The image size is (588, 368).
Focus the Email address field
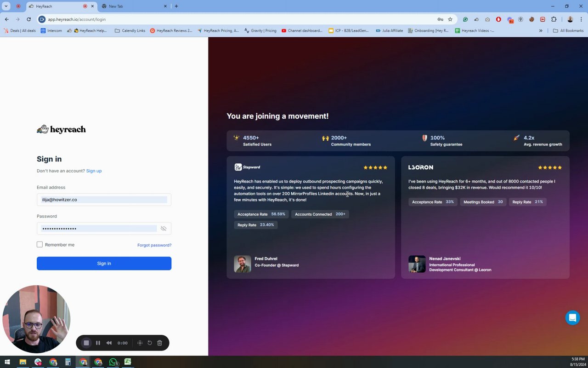(104, 200)
